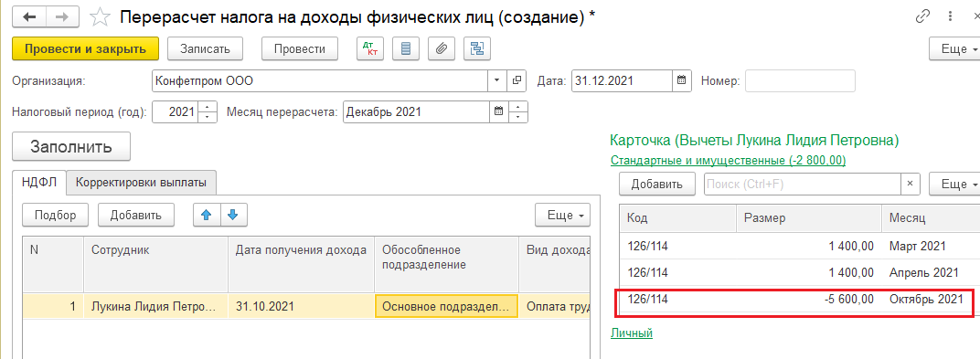The height and width of the screenshot is (359, 980).
Task: Increase the Налоговый период year
Action: 208,108
